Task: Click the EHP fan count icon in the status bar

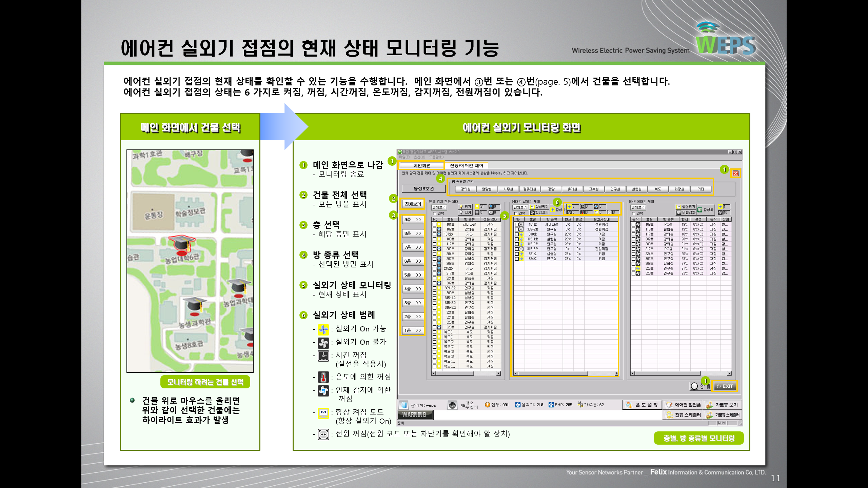Action: 551,404
